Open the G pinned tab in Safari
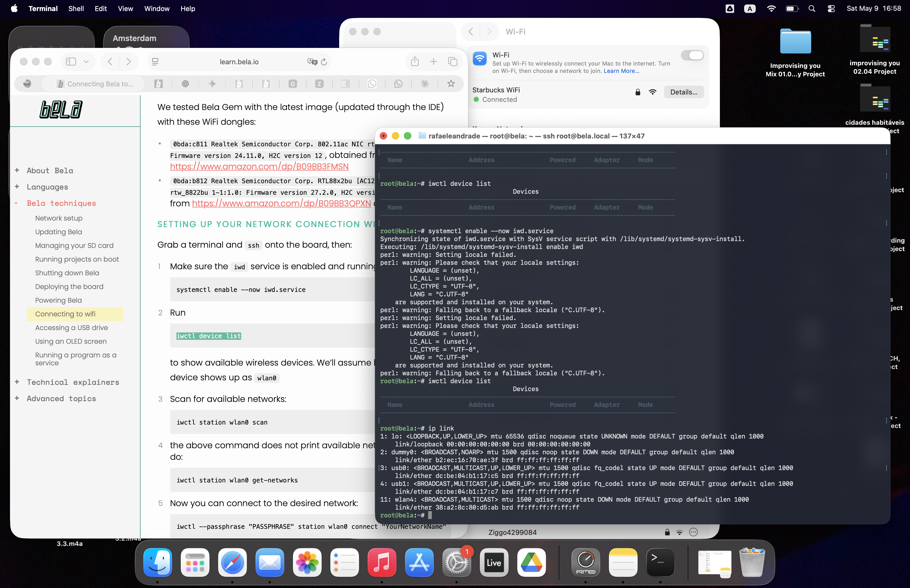 293,84
